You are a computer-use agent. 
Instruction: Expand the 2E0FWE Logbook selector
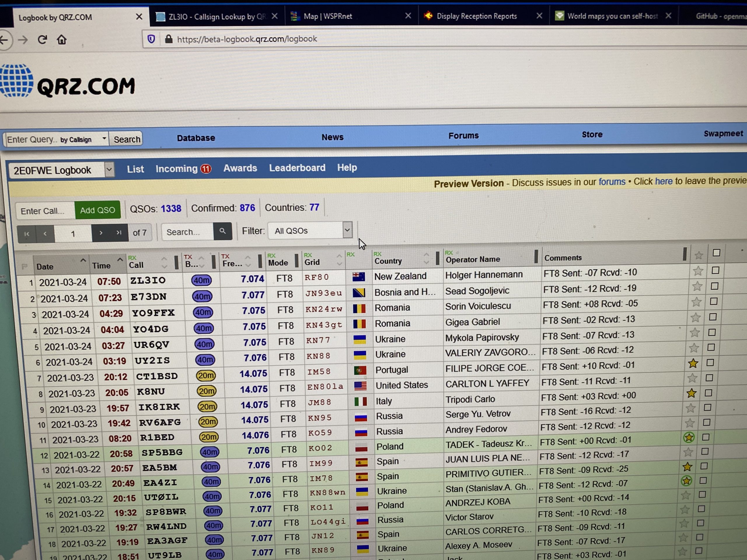click(109, 170)
